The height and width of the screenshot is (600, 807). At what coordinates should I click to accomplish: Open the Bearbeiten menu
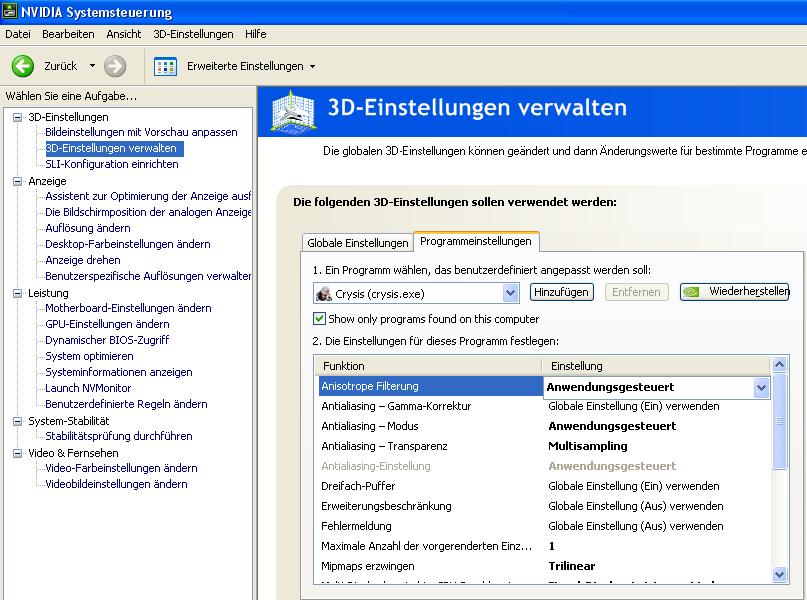68,34
